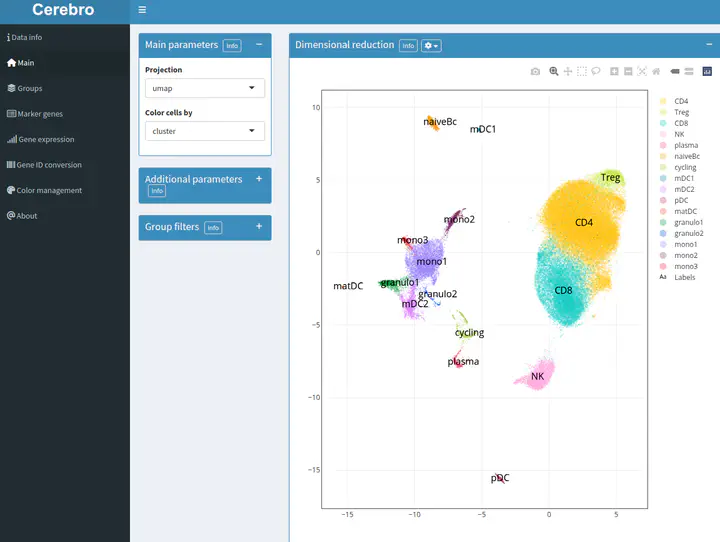This screenshot has height=542, width=720.
Task: Go to Gene expression page
Action: [46, 140]
